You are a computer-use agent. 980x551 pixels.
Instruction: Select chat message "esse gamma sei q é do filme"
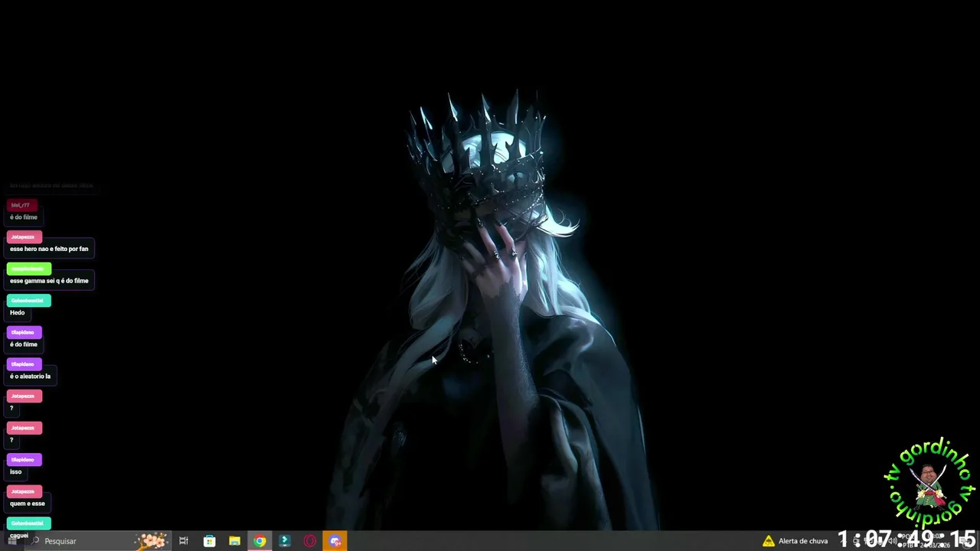pos(49,281)
